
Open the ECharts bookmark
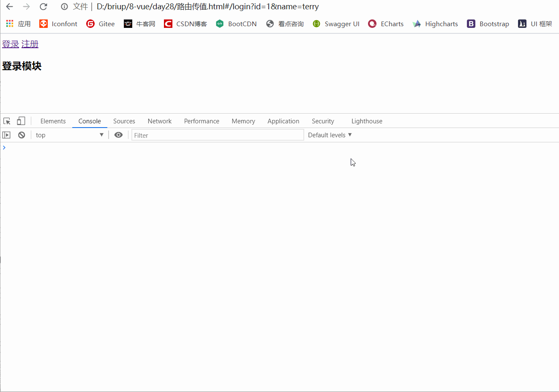386,24
